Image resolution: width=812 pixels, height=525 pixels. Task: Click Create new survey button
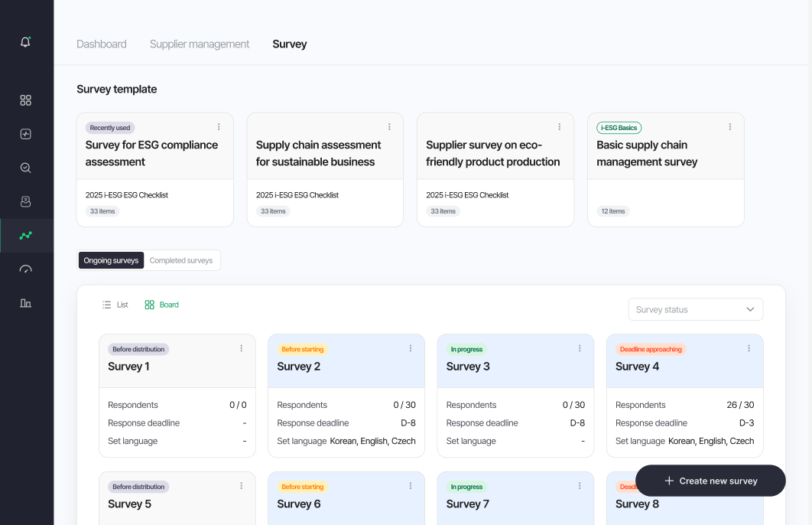click(x=710, y=481)
